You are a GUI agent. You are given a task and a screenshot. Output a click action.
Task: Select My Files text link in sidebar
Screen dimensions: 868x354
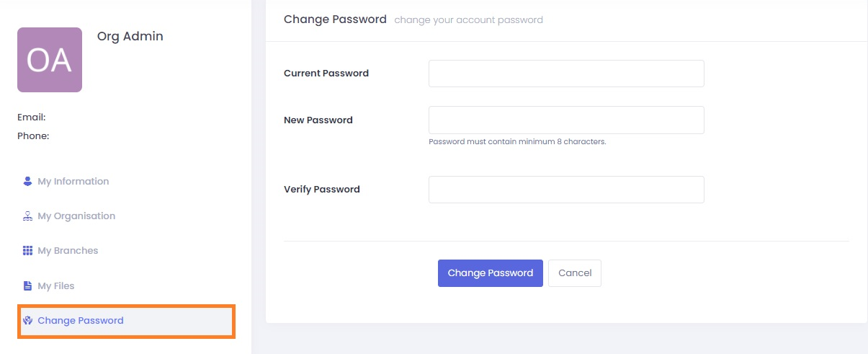coord(56,286)
